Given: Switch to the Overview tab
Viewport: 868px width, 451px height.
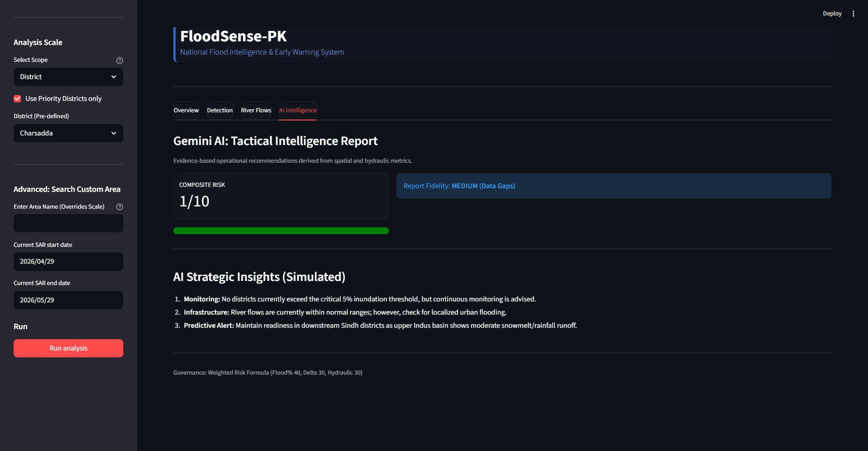Looking at the screenshot, I should (186, 110).
